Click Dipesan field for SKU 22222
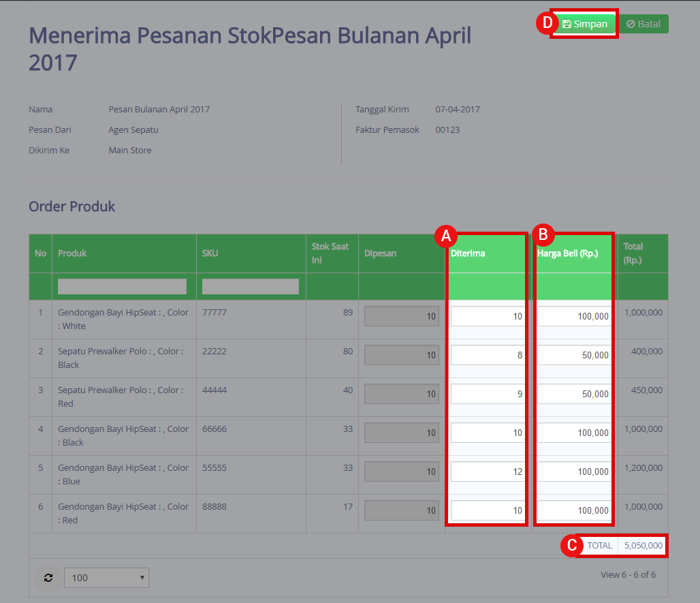This screenshot has height=603, width=700. (x=401, y=355)
